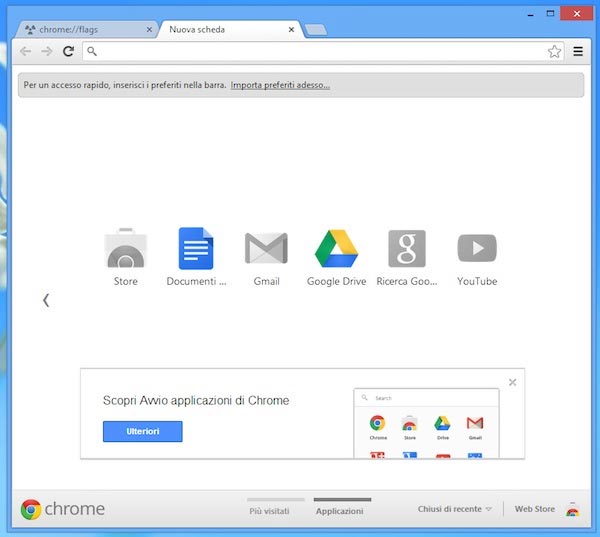Open the YouTube app icon

477,248
